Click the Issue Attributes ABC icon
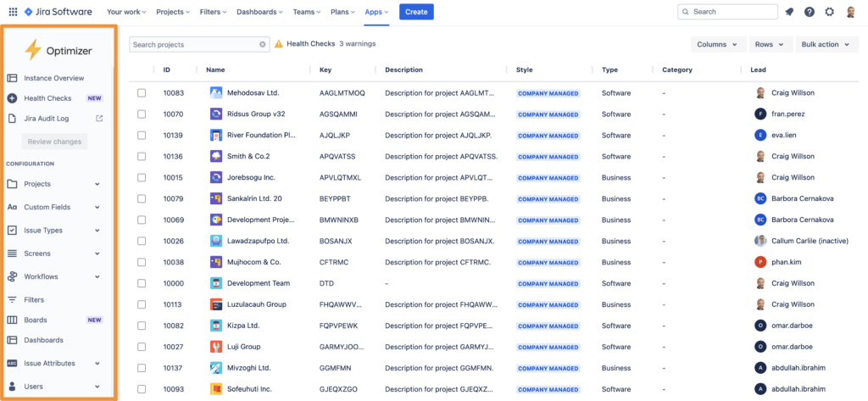 12,364
